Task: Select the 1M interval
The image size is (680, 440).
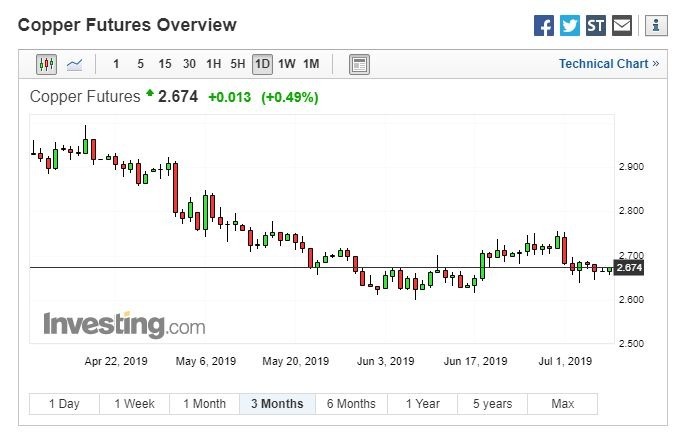Action: (x=311, y=64)
